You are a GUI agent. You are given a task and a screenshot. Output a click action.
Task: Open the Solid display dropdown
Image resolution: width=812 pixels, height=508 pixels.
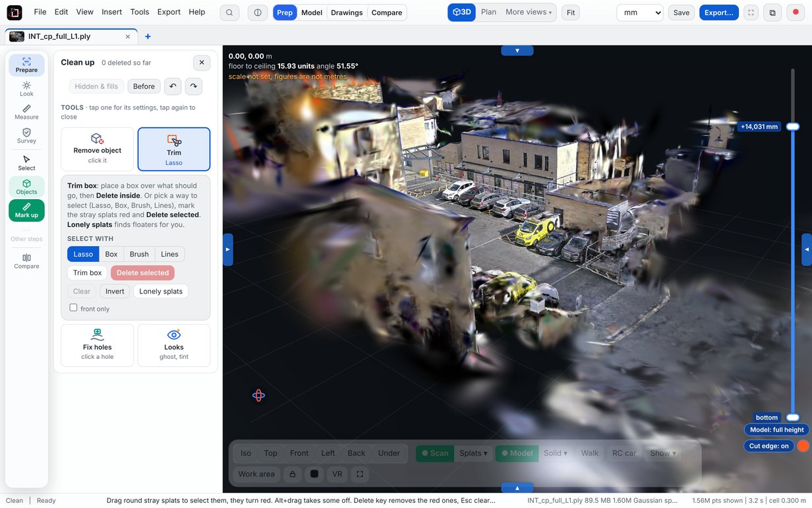pyautogui.click(x=555, y=453)
